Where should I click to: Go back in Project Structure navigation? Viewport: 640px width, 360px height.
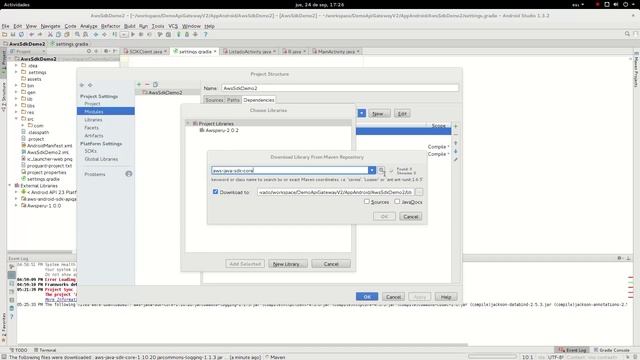82,85
